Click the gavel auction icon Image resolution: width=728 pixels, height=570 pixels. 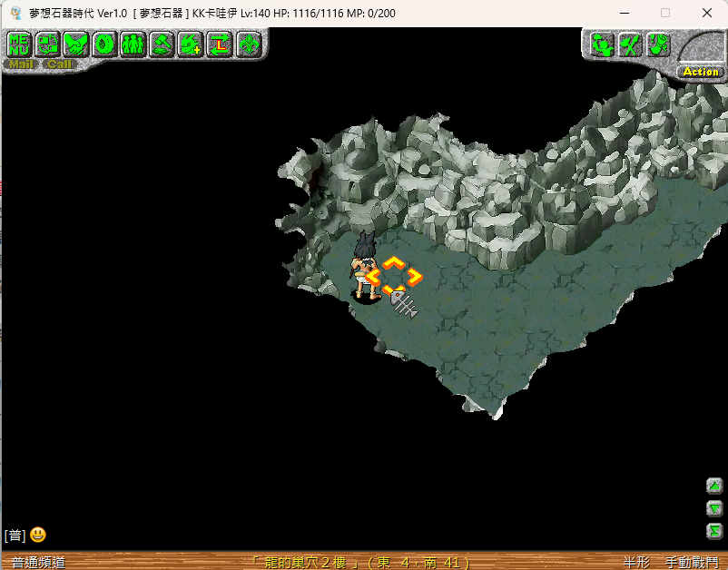(x=162, y=44)
